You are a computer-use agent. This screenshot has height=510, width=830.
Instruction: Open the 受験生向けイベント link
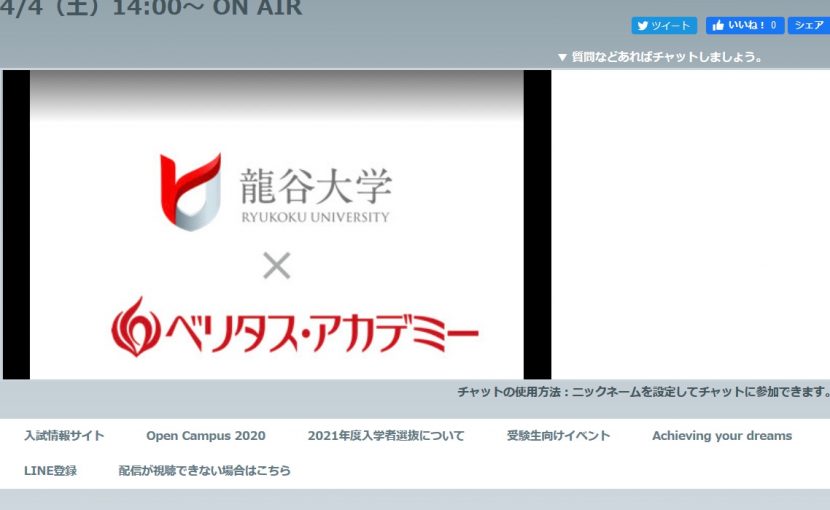[558, 435]
